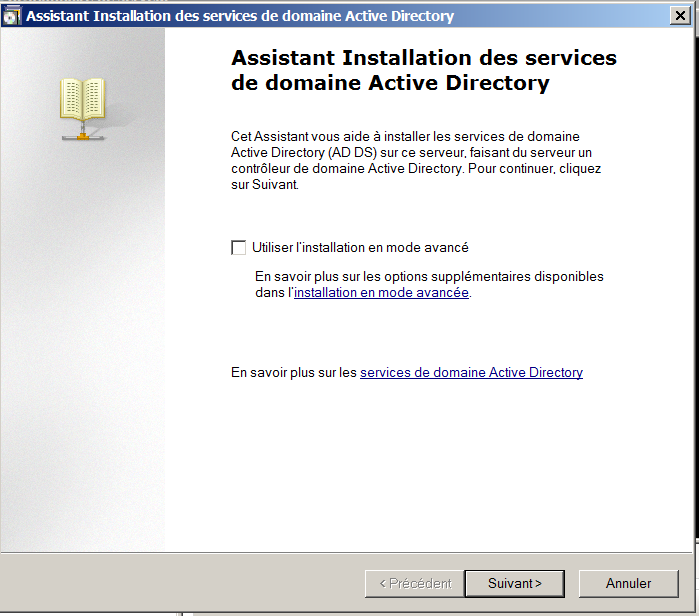The width and height of the screenshot is (699, 616).
Task: Click the disabled Précédent button
Action: [415, 583]
